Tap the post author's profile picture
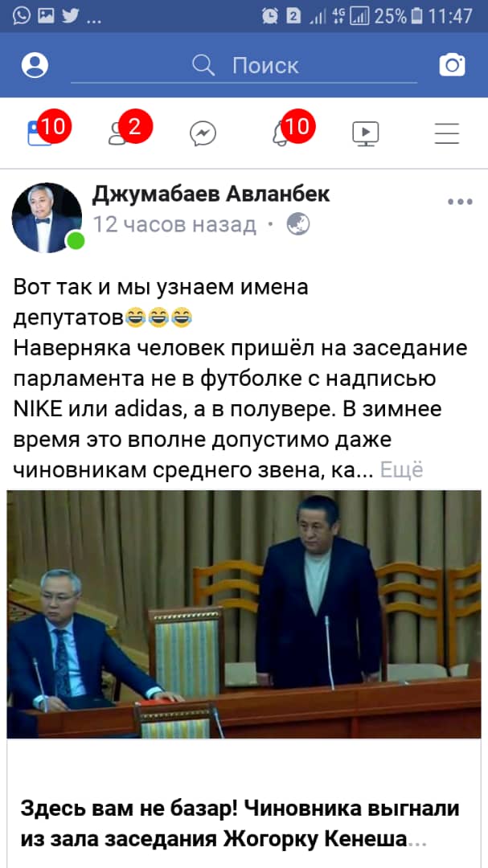 [x=47, y=218]
